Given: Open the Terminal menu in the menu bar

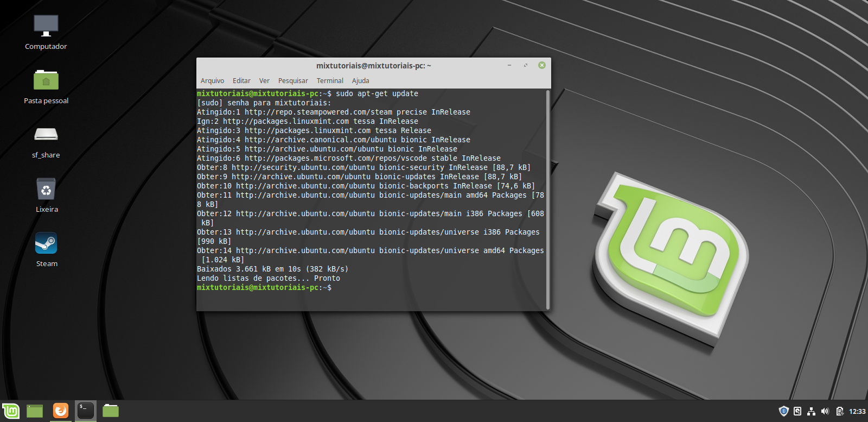Looking at the screenshot, I should (x=330, y=81).
